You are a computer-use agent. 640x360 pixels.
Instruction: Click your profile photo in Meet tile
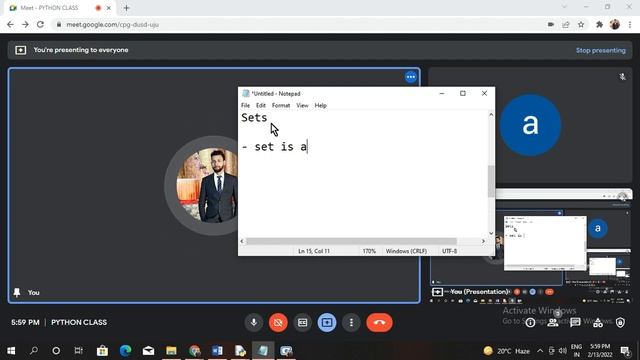coord(207,186)
